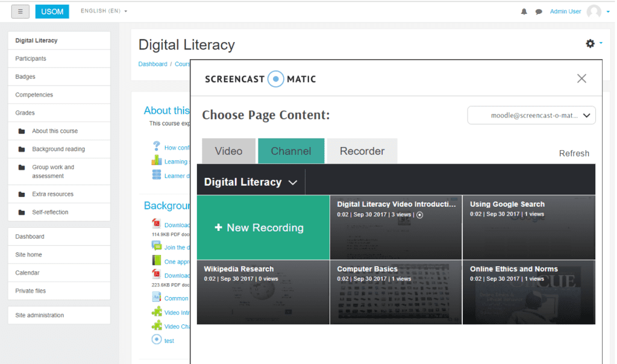Select the Channel tab
Screen dimensions: 617x364
(291, 151)
